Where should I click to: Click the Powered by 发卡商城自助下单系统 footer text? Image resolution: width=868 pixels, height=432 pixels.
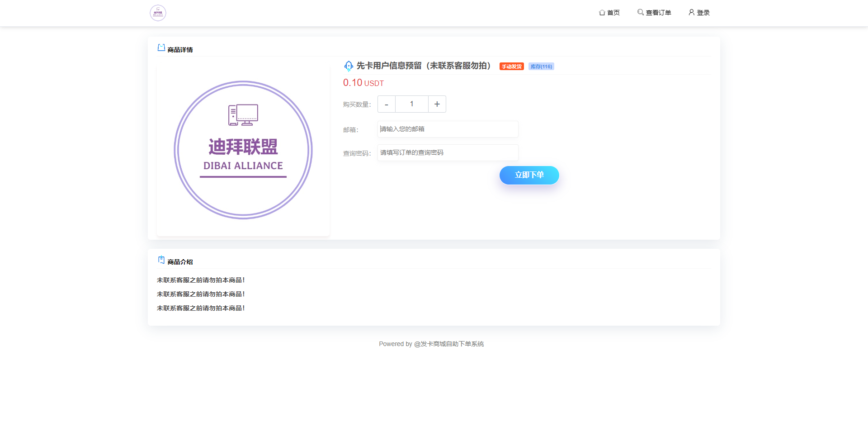click(431, 344)
